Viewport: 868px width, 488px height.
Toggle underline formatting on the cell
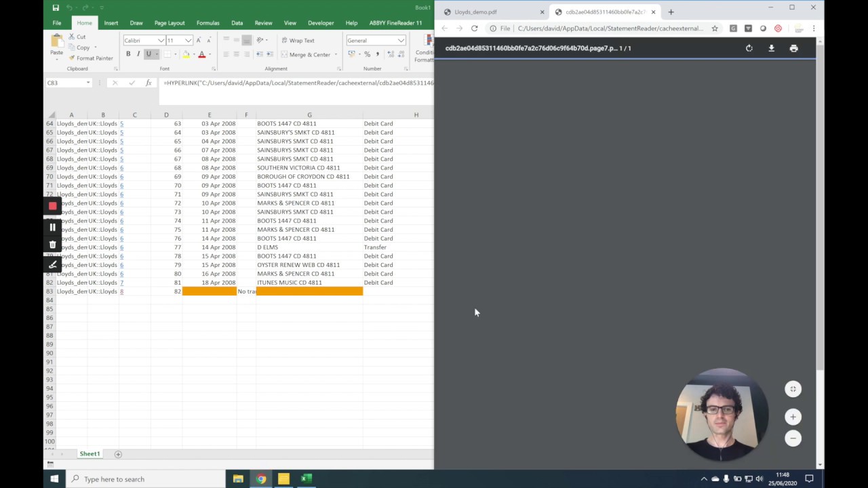tap(149, 54)
